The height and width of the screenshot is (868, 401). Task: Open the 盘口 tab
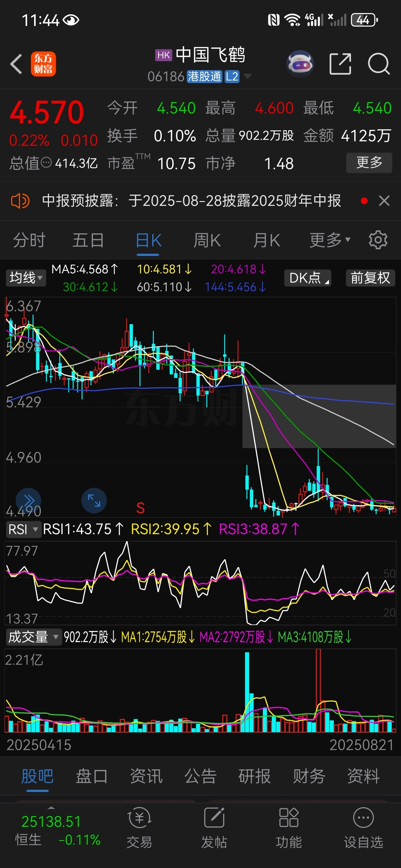(x=92, y=776)
